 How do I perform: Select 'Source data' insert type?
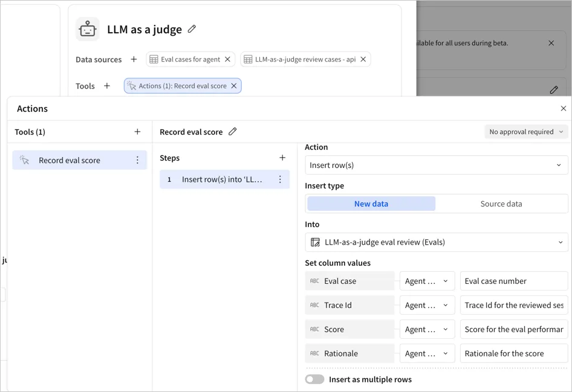coord(501,204)
